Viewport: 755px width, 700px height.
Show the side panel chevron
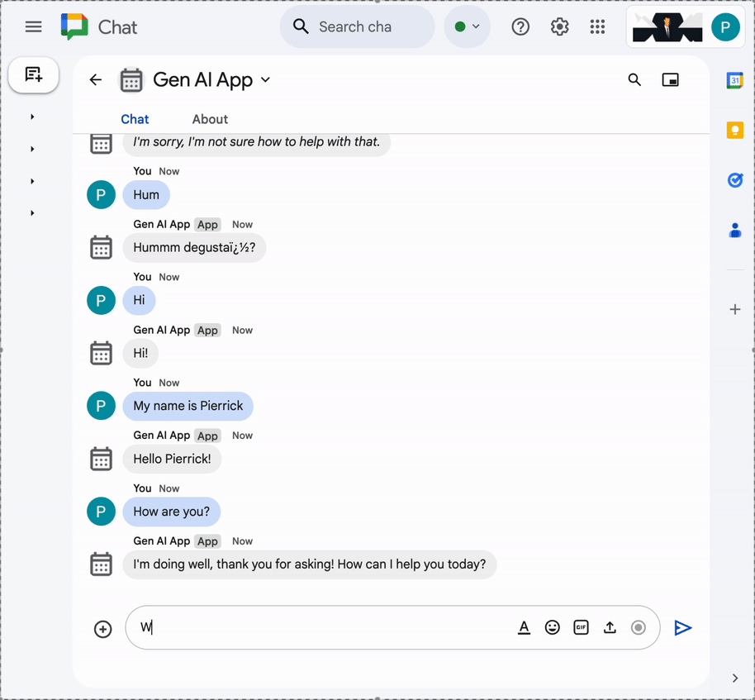pos(735,679)
